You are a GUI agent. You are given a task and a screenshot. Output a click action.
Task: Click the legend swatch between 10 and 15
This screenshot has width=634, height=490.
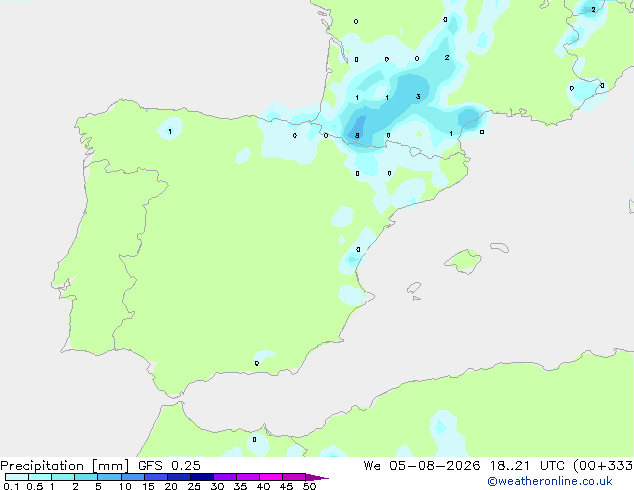click(133, 477)
